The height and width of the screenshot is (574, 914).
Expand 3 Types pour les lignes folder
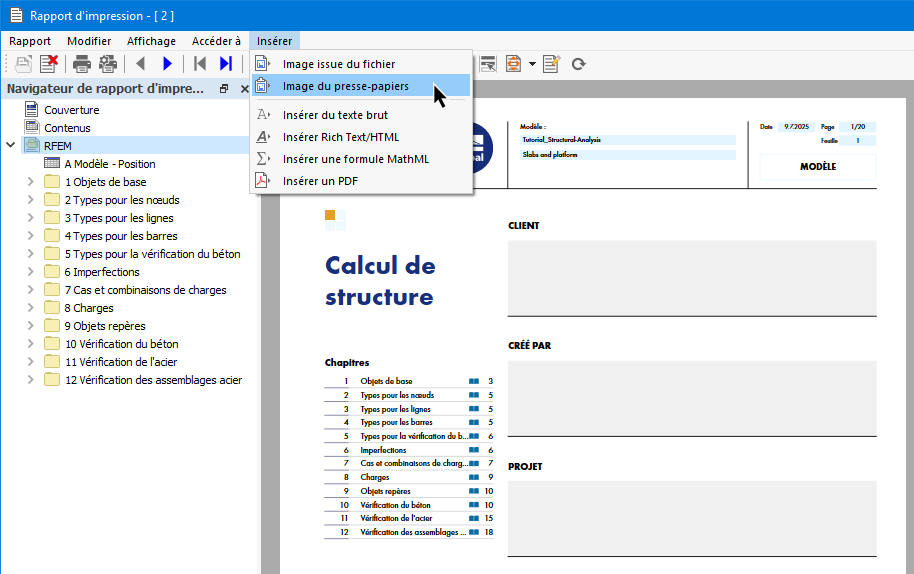click(x=30, y=218)
